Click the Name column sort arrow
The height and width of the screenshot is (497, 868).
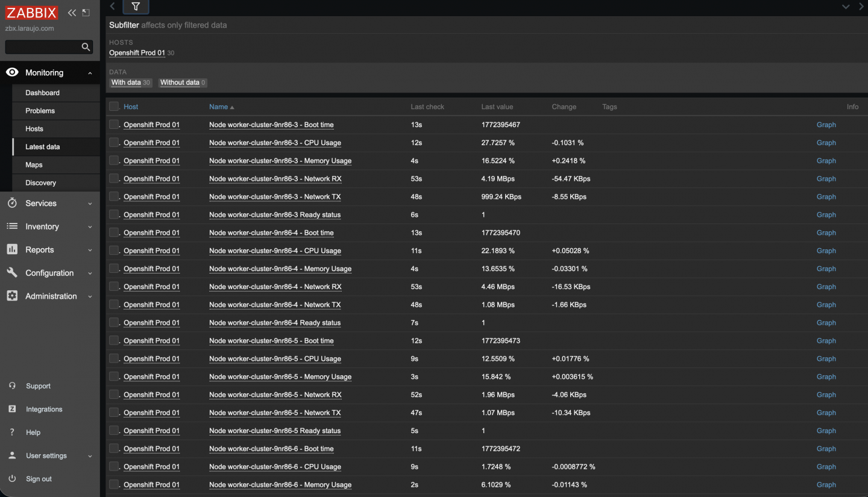coord(232,107)
